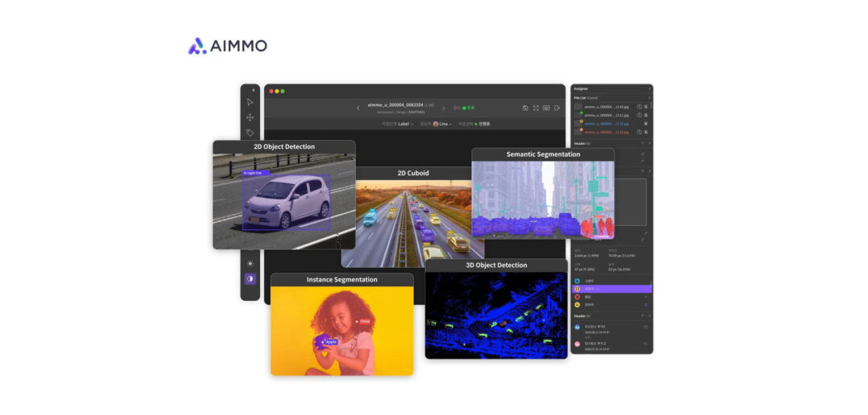Click the brightness sun tool
This screenshot has width=868, height=415.
250,264
